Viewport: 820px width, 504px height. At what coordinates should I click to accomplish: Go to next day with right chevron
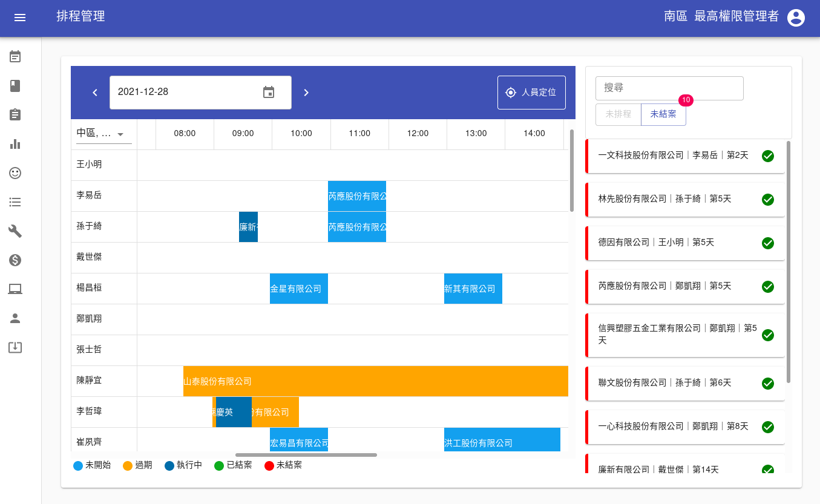[x=306, y=93]
